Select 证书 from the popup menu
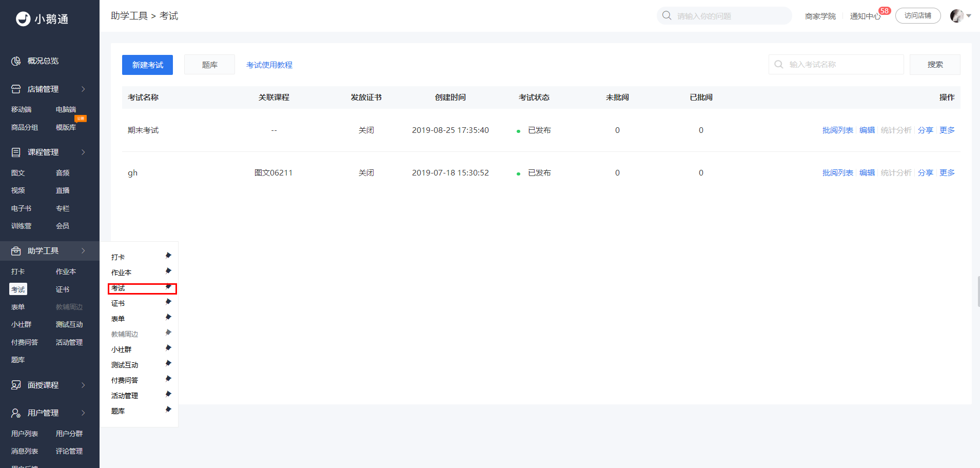 [x=118, y=304]
